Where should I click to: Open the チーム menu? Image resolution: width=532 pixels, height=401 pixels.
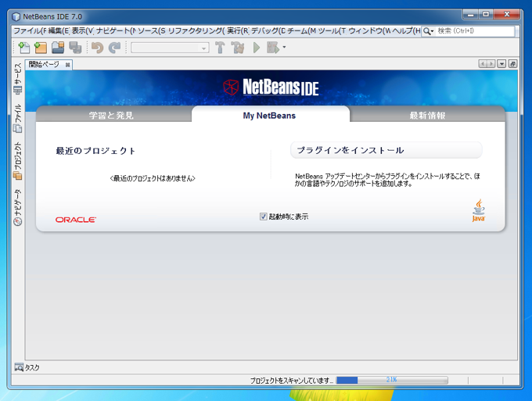click(301, 30)
